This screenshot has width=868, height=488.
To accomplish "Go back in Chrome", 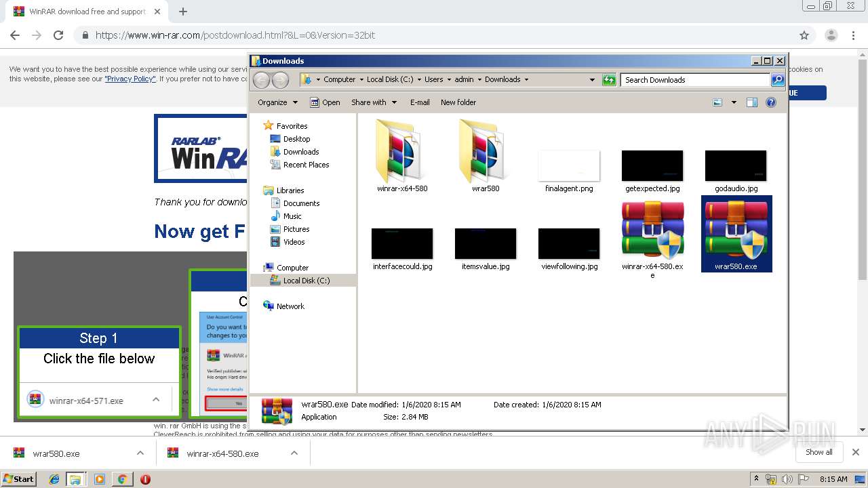I will point(15,35).
